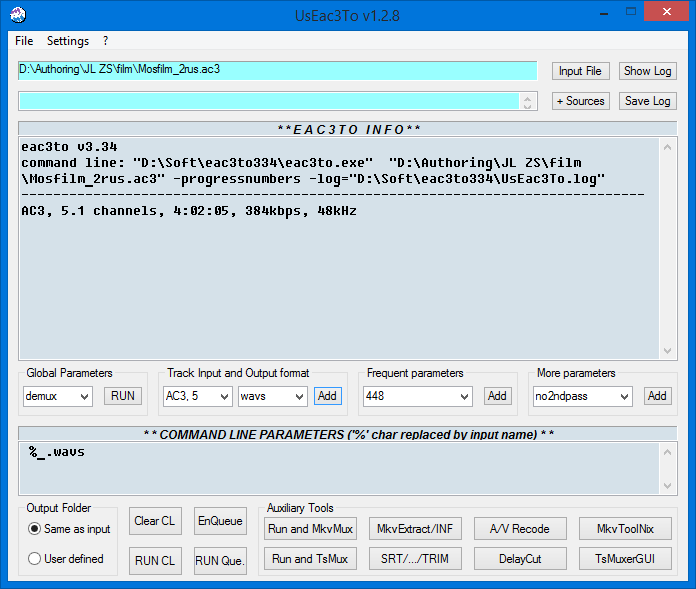Click the 'eac3to v3.34' text line
This screenshot has width=696, height=589.
tap(69, 147)
